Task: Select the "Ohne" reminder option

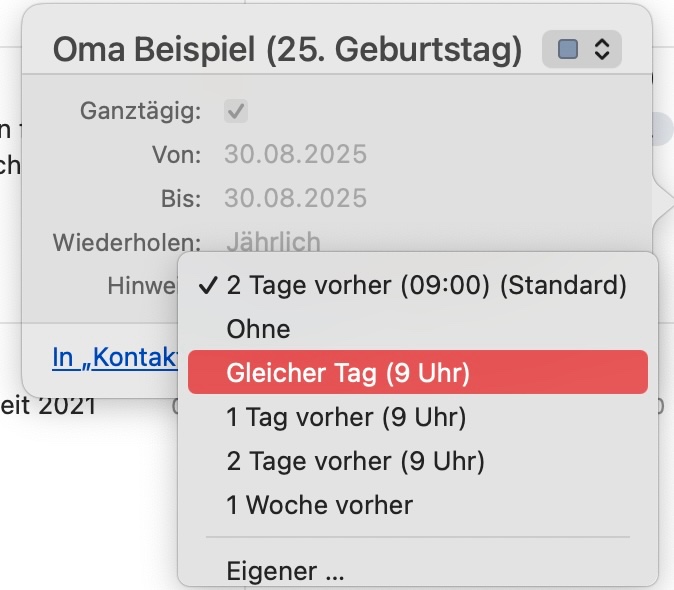Action: [x=258, y=329]
